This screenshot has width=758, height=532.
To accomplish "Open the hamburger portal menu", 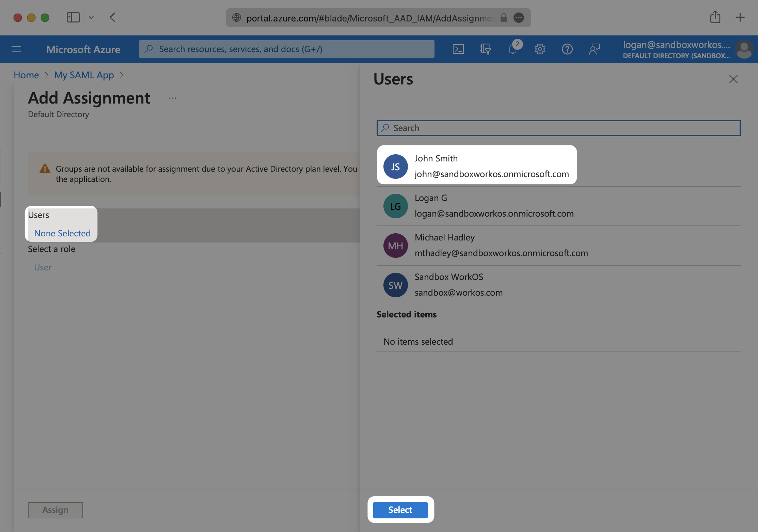I will tap(16, 49).
